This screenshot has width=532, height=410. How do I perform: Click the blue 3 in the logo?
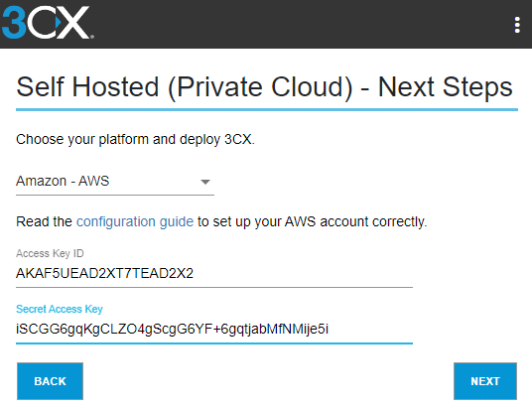(14, 23)
